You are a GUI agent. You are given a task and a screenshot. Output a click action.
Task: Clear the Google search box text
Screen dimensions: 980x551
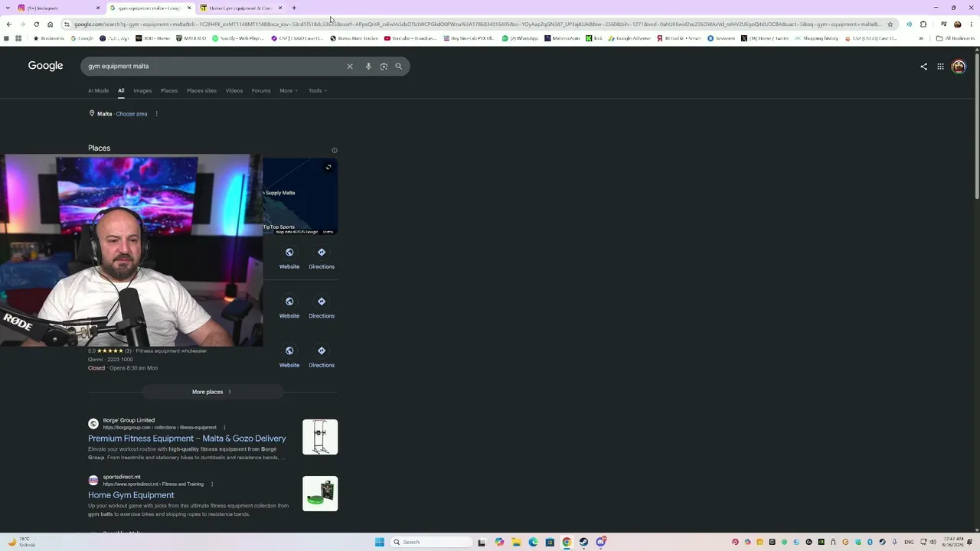350,67
